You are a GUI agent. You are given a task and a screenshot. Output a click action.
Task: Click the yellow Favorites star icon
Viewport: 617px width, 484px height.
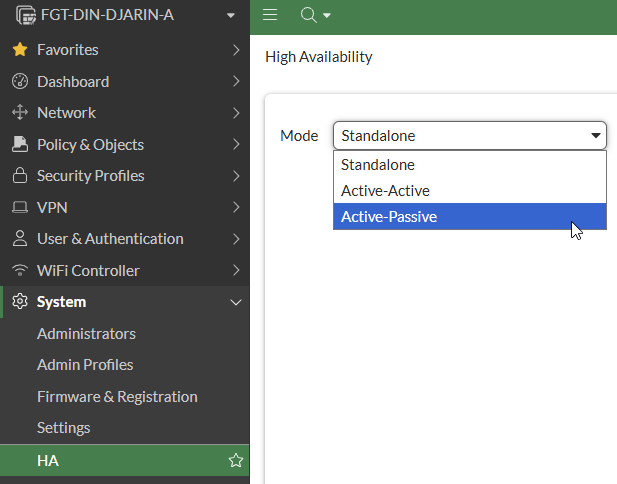coord(20,50)
